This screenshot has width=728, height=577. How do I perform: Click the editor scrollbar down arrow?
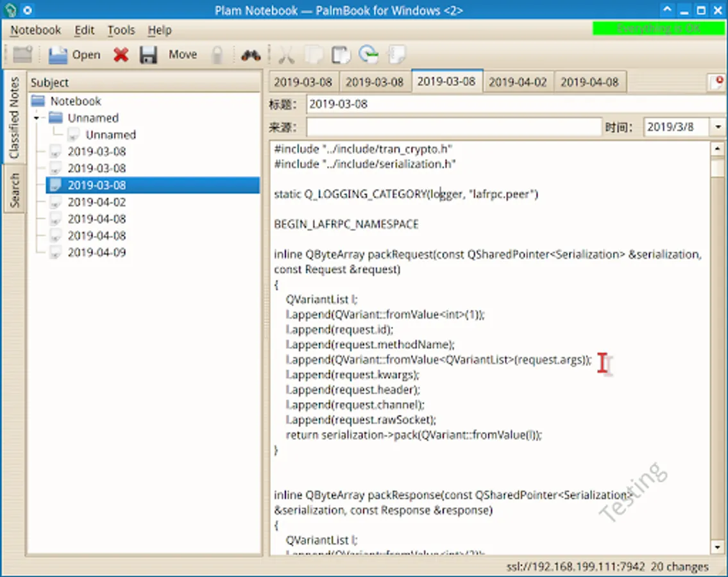tap(717, 548)
